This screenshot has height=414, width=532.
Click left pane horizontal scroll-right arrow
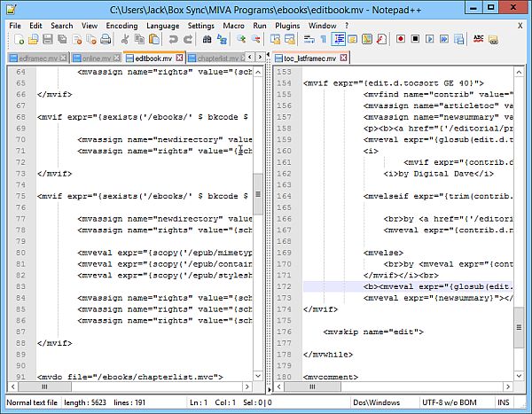pyautogui.click(x=247, y=387)
